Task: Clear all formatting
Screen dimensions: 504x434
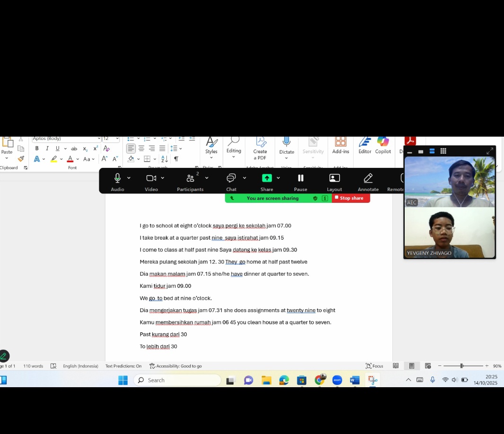Action: point(106,148)
